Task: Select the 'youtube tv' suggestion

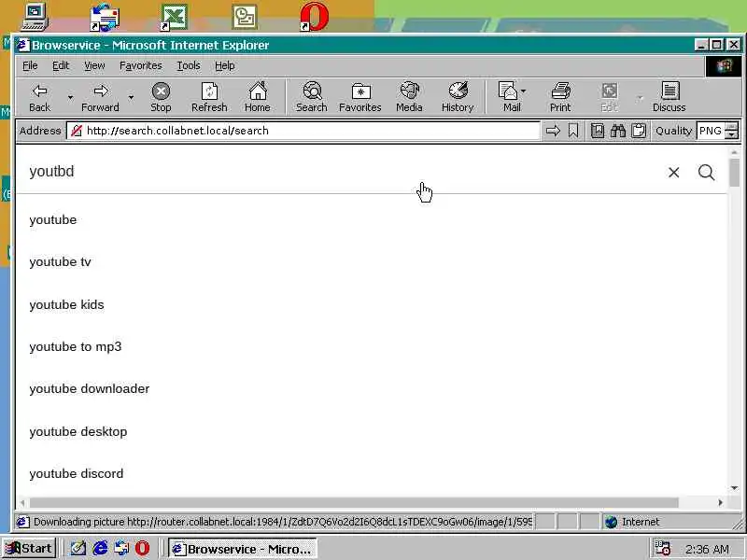Action: [60, 262]
